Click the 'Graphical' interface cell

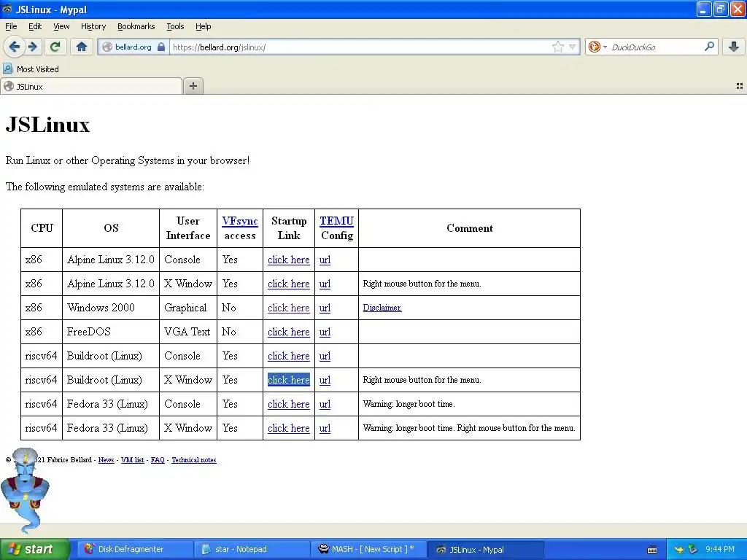click(188, 308)
